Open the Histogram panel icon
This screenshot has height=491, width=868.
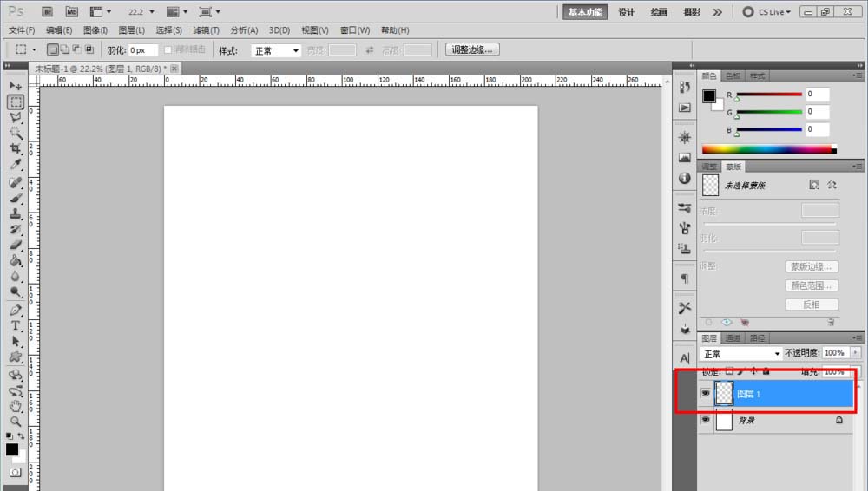(685, 158)
